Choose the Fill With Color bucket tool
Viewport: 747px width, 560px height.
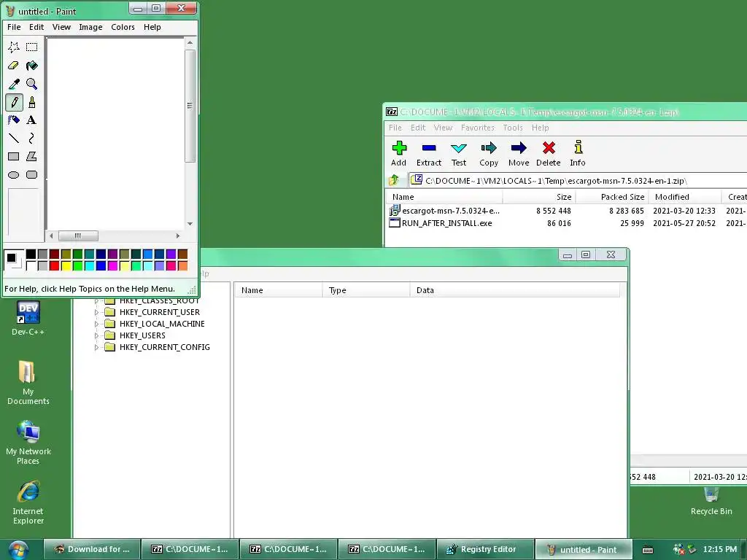pyautogui.click(x=32, y=65)
